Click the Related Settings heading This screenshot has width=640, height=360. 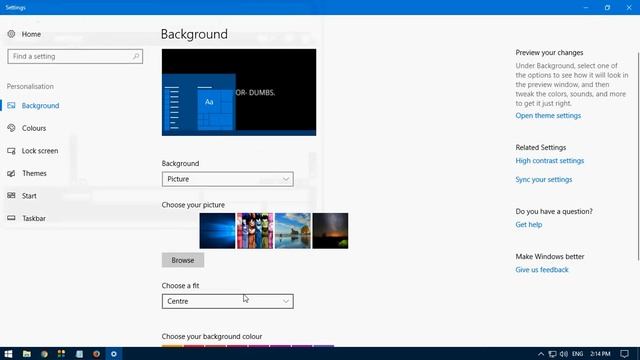tap(540, 147)
